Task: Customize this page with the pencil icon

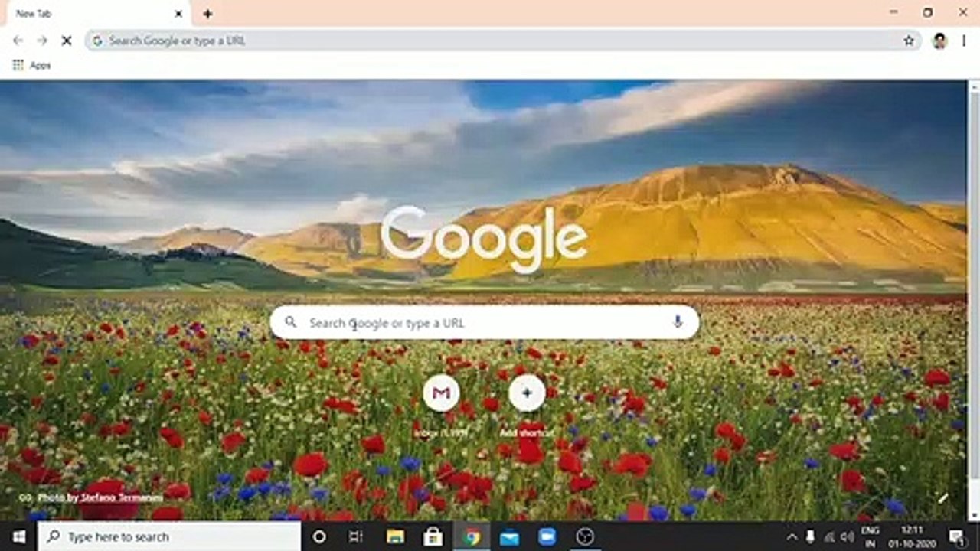Action: pos(943,498)
